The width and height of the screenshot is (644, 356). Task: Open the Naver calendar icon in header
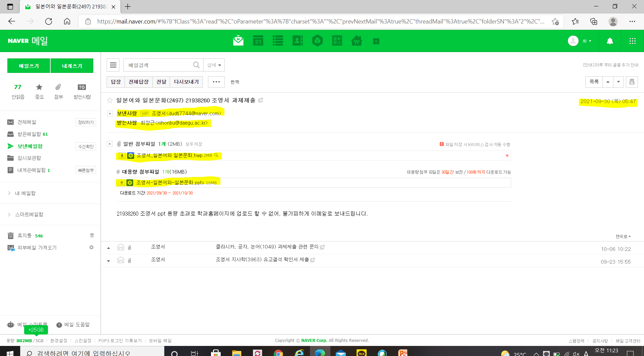click(258, 41)
